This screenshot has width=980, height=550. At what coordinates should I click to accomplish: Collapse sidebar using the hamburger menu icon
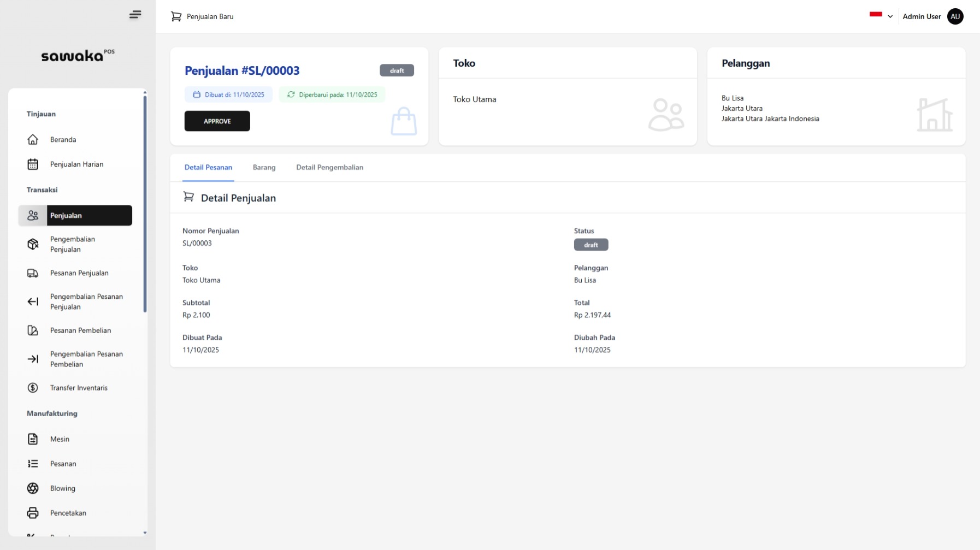[135, 15]
